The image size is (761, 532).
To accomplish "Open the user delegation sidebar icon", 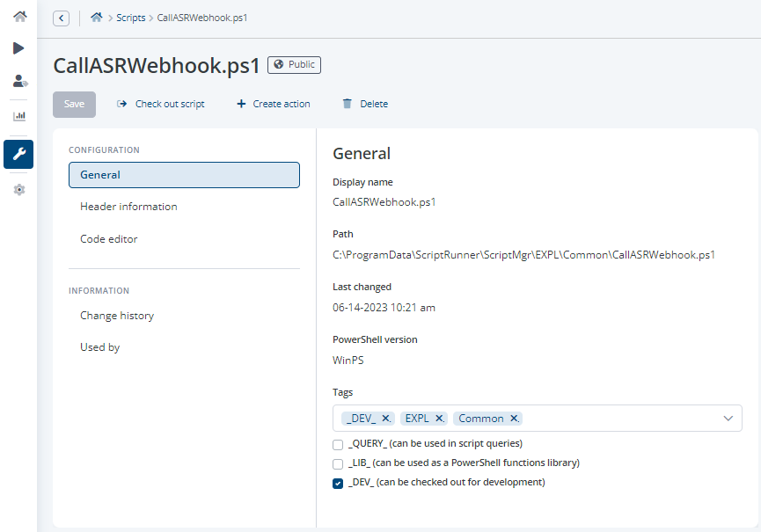I will (x=18, y=81).
